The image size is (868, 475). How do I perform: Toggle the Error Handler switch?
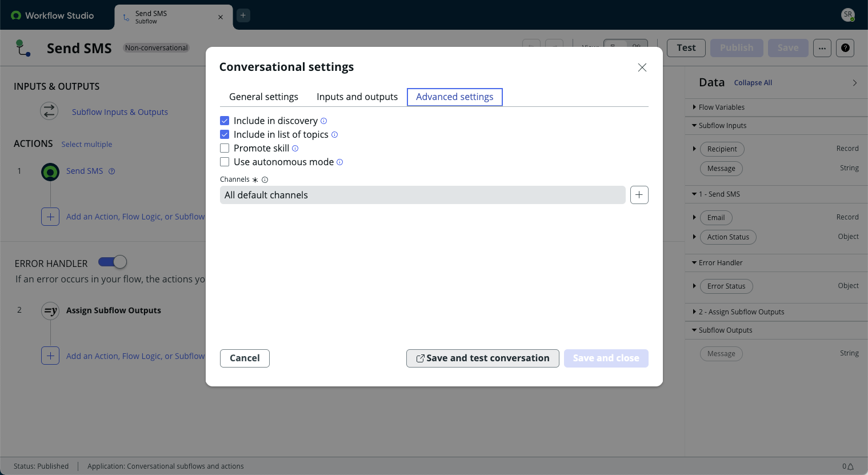(x=113, y=262)
